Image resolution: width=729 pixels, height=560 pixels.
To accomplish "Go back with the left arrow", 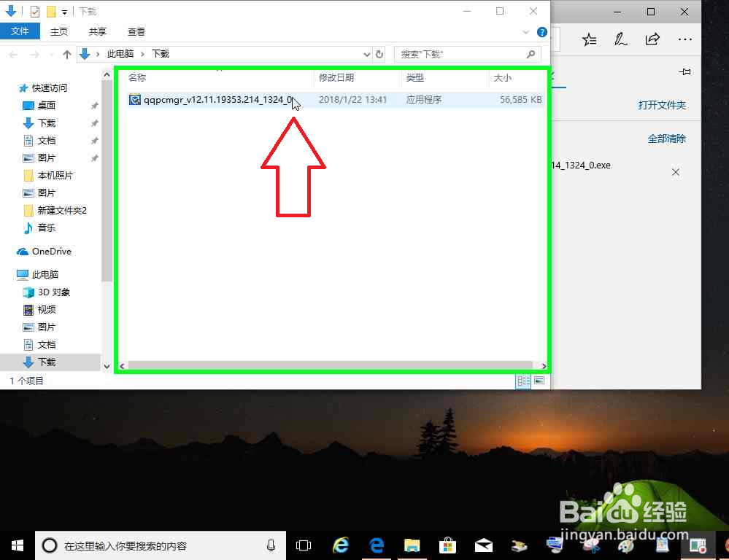I will (x=13, y=55).
